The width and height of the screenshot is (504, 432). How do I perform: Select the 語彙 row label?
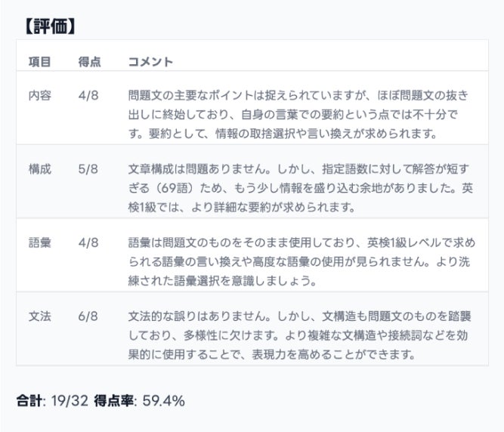(x=39, y=243)
